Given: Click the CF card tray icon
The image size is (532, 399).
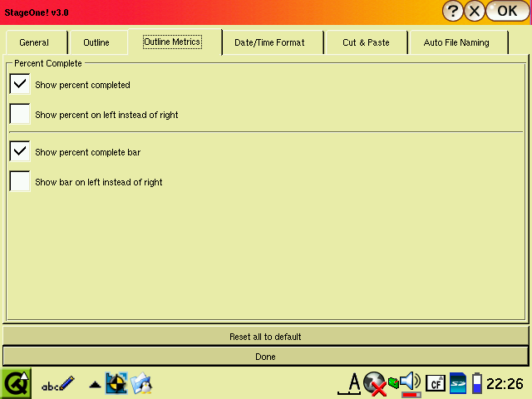Looking at the screenshot, I should click(436, 384).
